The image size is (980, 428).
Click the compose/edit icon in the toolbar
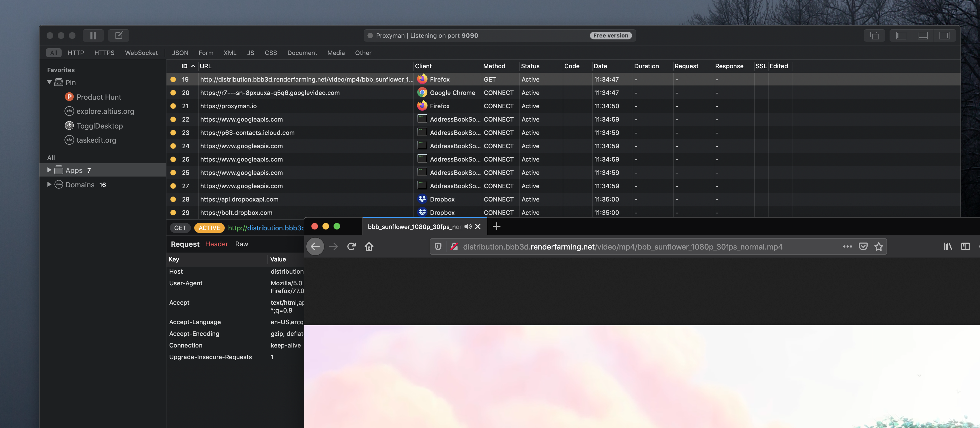click(x=119, y=35)
